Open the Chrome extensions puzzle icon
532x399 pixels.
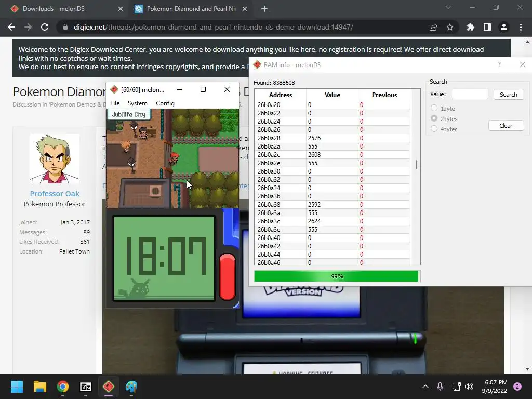click(470, 27)
